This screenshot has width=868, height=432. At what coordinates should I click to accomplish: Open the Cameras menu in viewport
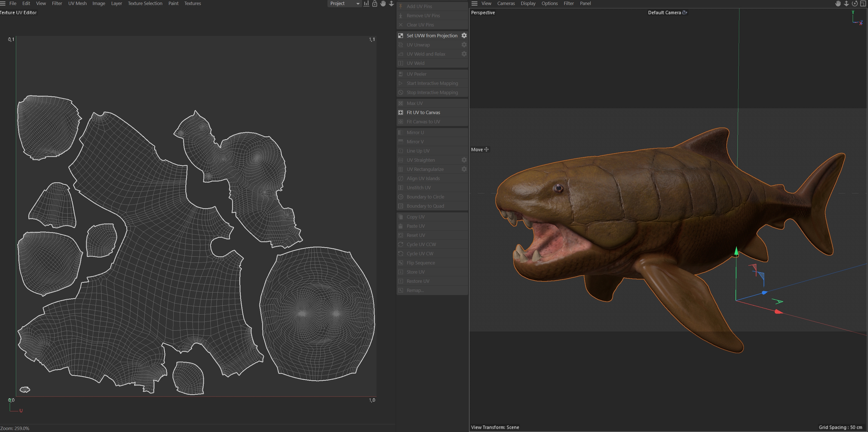tap(506, 3)
